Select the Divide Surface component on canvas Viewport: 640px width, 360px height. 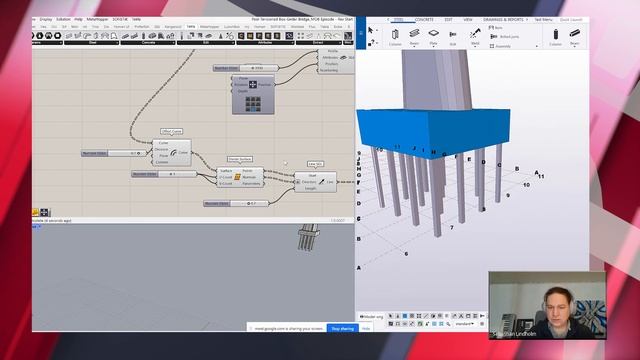[240, 177]
